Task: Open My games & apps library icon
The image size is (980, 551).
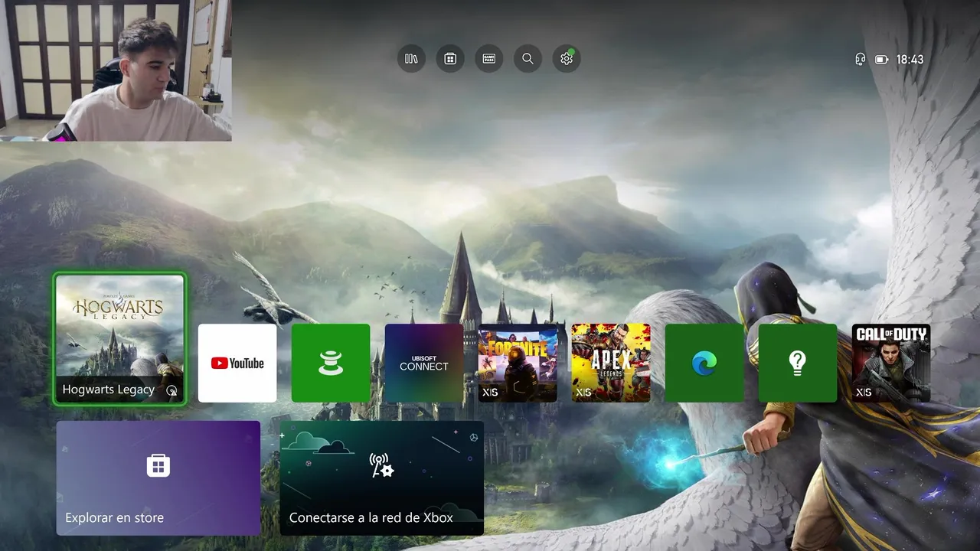Action: click(411, 58)
